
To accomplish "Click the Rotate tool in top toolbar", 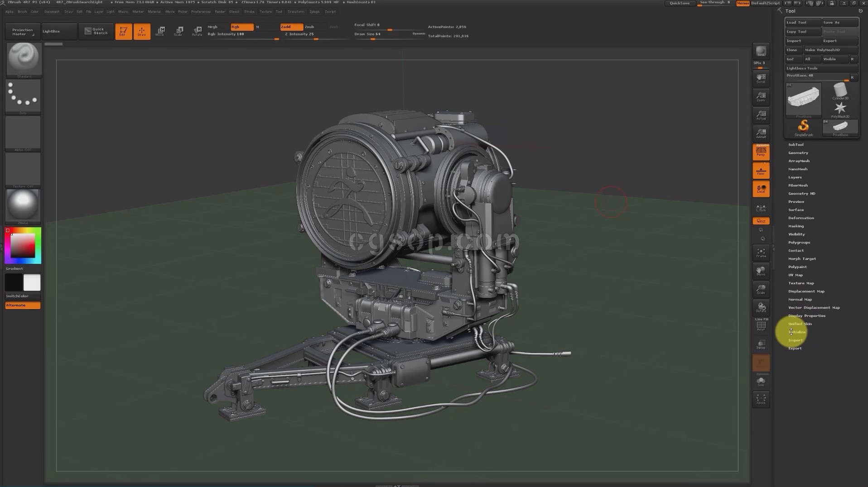I will point(197,31).
